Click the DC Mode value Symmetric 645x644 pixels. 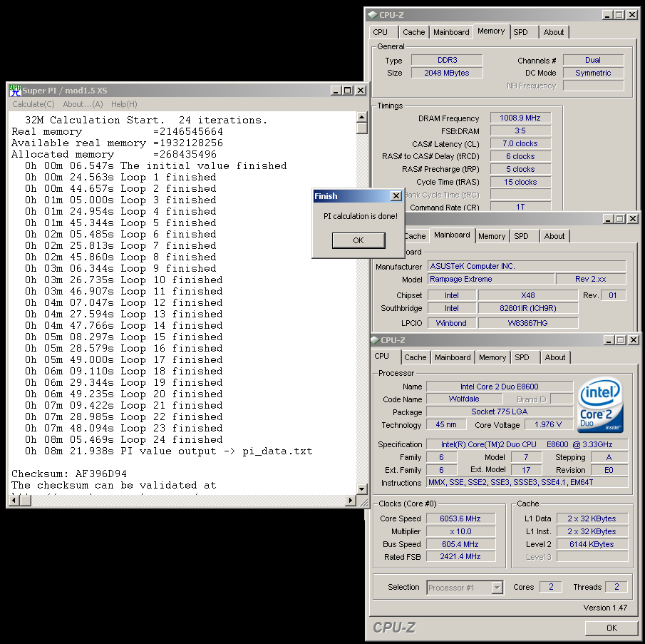[593, 73]
